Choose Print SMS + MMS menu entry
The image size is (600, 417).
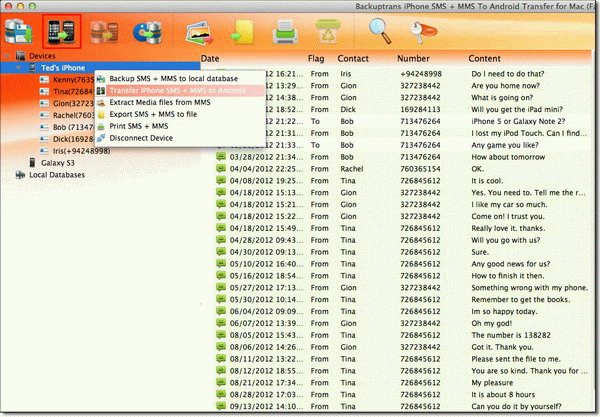coord(139,126)
